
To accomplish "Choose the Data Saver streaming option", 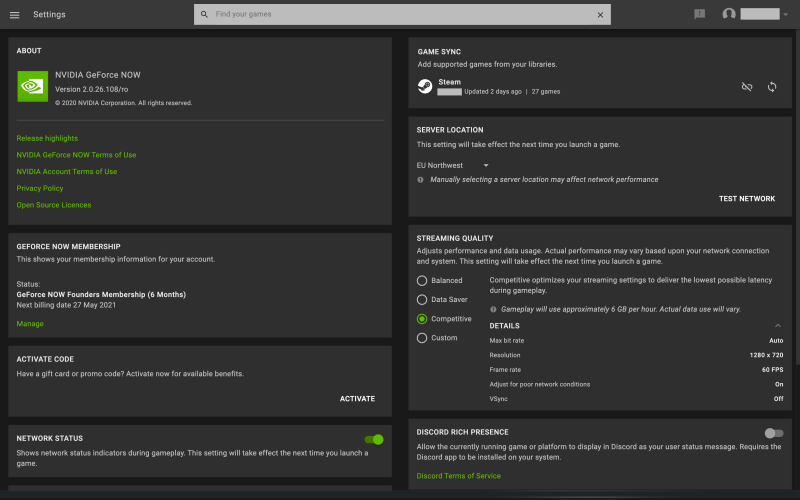I will (422, 299).
